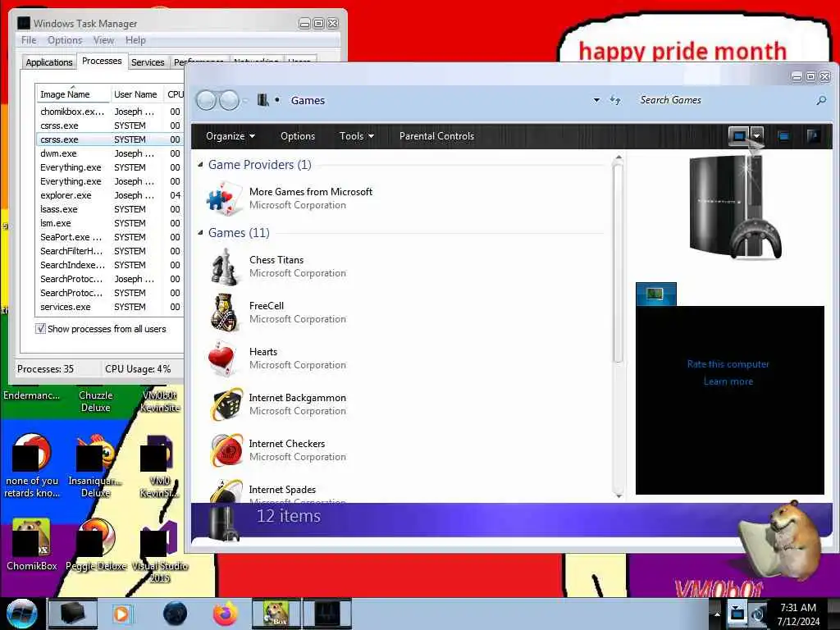Open the Options menu in Task Manager
Image resolution: width=840 pixels, height=630 pixels.
pos(65,40)
